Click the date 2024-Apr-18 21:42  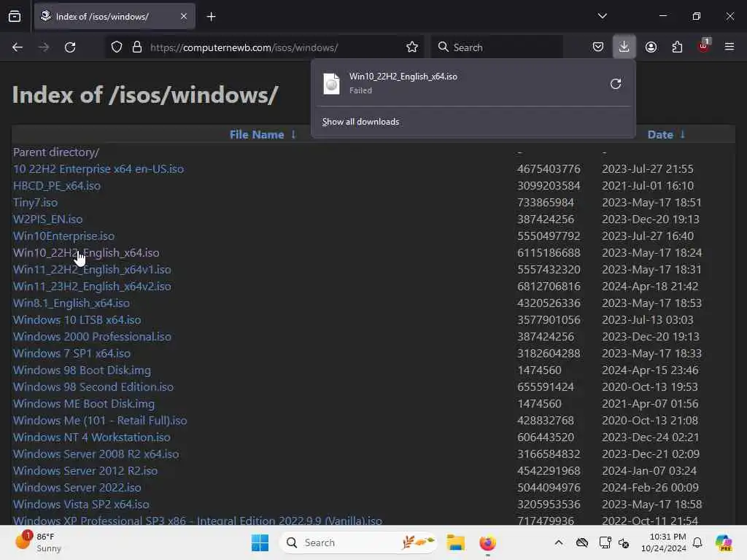(x=650, y=286)
